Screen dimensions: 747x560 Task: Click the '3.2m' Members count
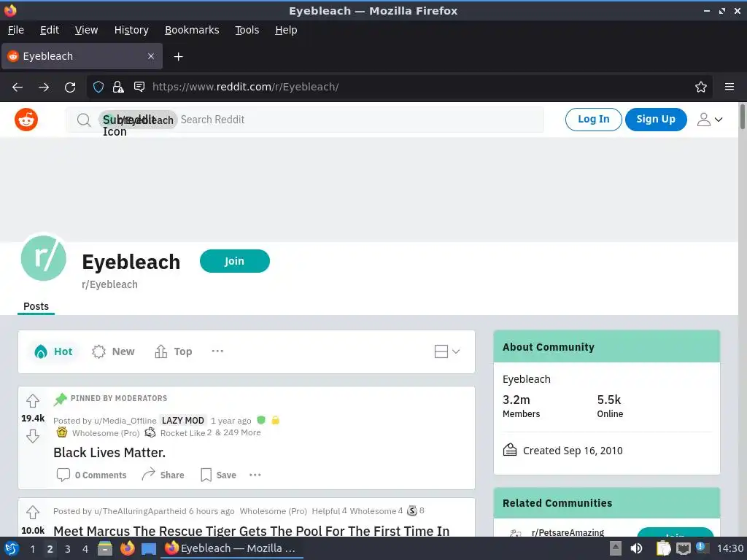[x=516, y=400]
